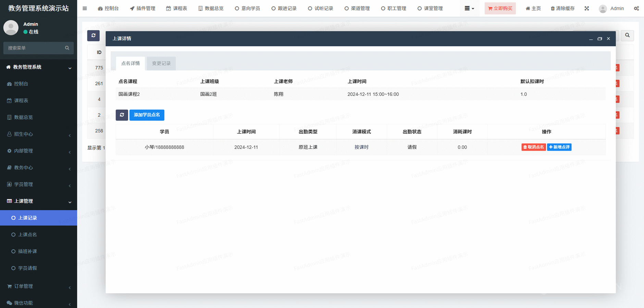Open 课程表 in the top navigation
The height and width of the screenshot is (308, 644).
click(177, 9)
